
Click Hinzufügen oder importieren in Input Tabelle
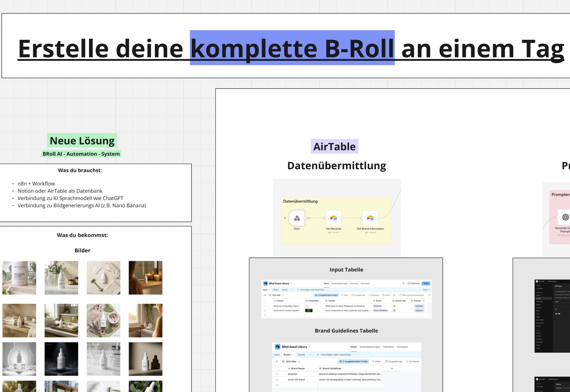pos(311,290)
